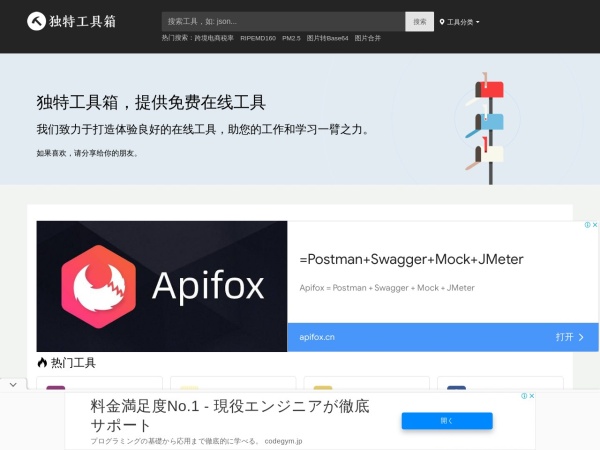This screenshot has height=450, width=600.
Task: Click AdChoices info icon on Apifox ad
Action: [x=587, y=225]
